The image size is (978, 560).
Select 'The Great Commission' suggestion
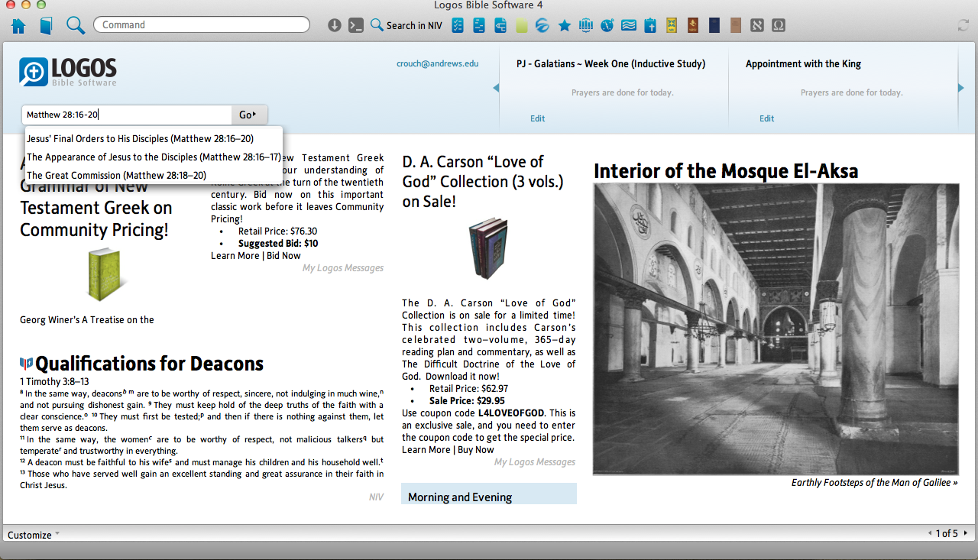click(x=116, y=175)
